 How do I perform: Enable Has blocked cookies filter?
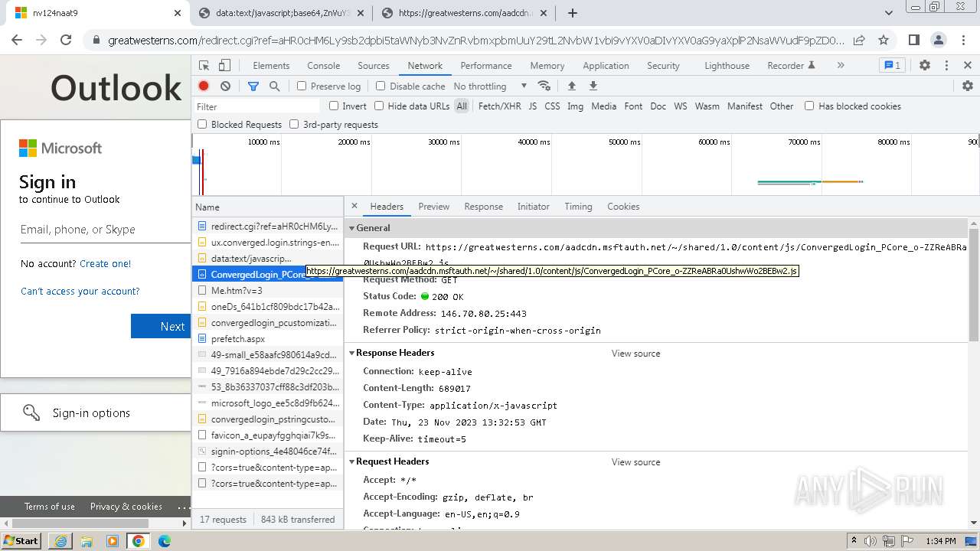click(809, 106)
